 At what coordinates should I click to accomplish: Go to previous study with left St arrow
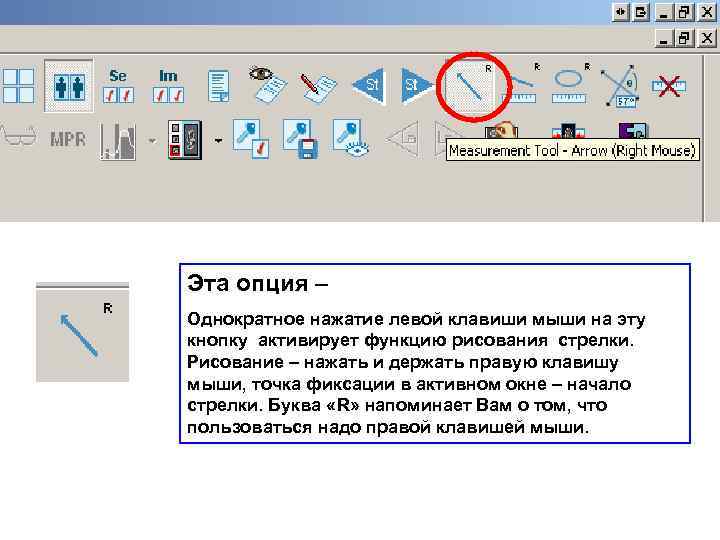[x=368, y=85]
